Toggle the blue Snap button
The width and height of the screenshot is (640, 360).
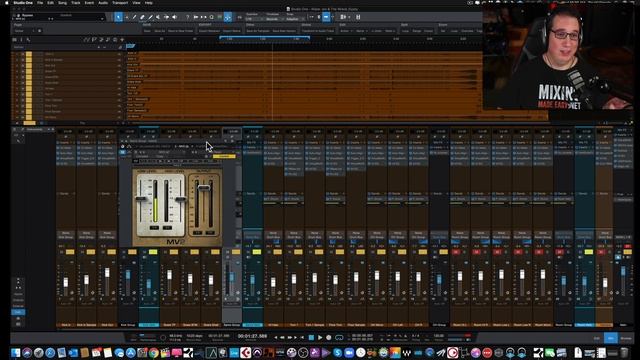pyautogui.click(x=326, y=17)
